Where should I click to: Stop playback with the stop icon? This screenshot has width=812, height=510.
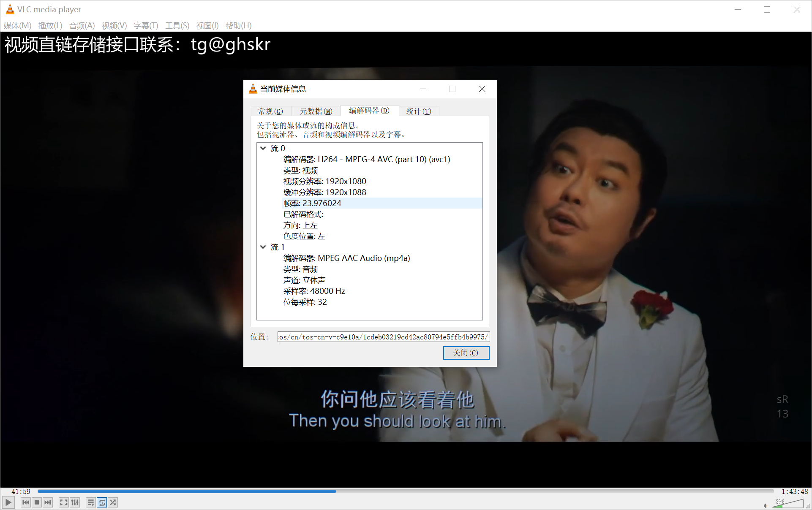coord(37,502)
